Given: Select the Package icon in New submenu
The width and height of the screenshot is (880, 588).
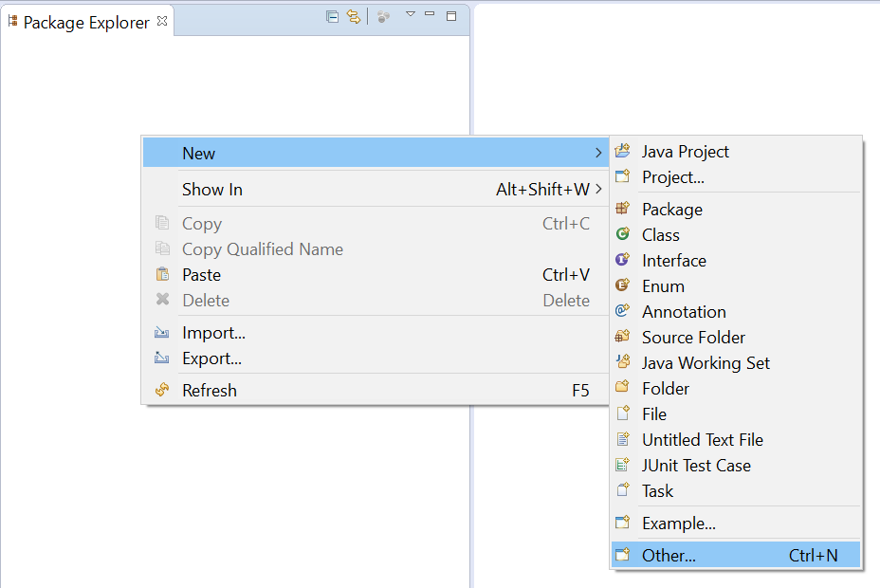Looking at the screenshot, I should 622,209.
